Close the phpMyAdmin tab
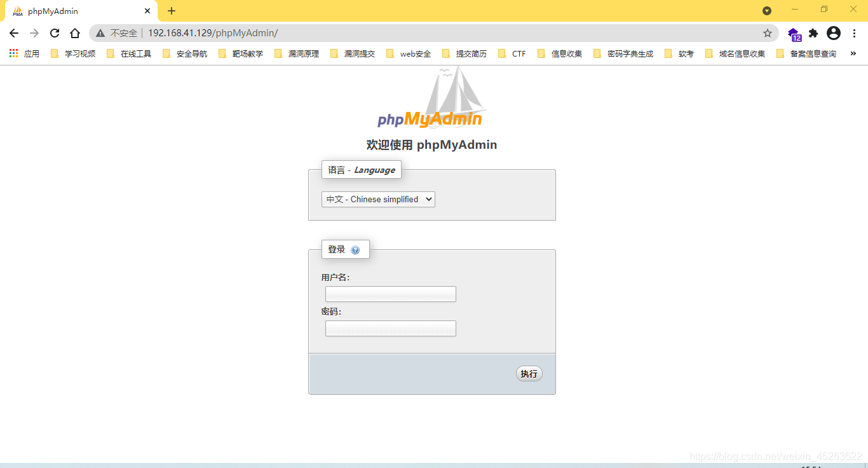The image size is (868, 468). 147,11
